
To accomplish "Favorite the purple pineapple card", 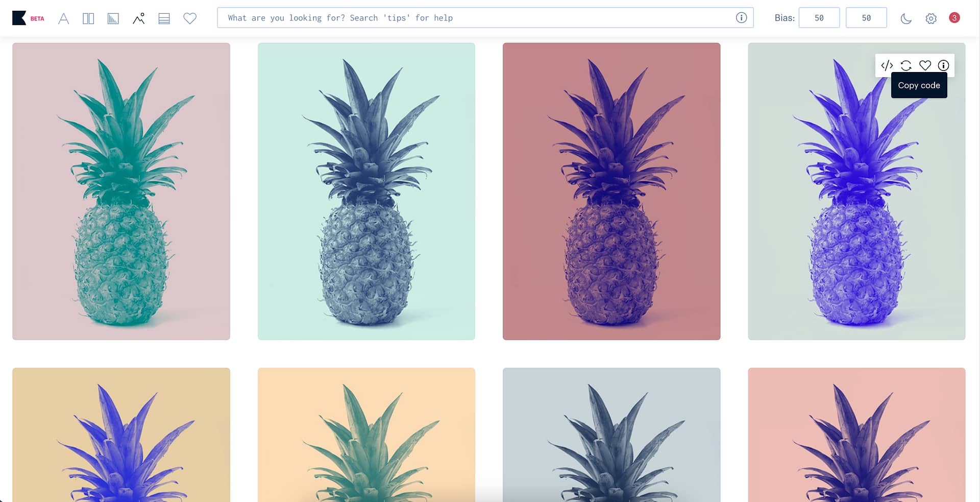I will (925, 65).
